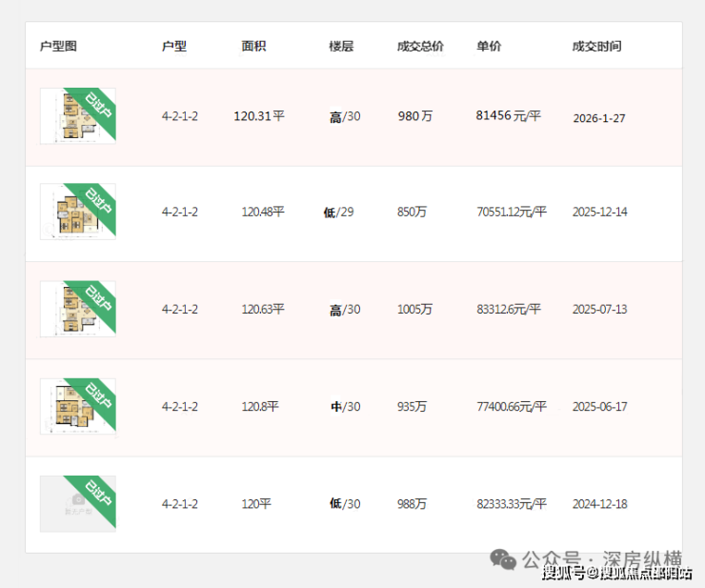705x588 pixels.
Task: Click the 单价 column header
Action: 489,46
